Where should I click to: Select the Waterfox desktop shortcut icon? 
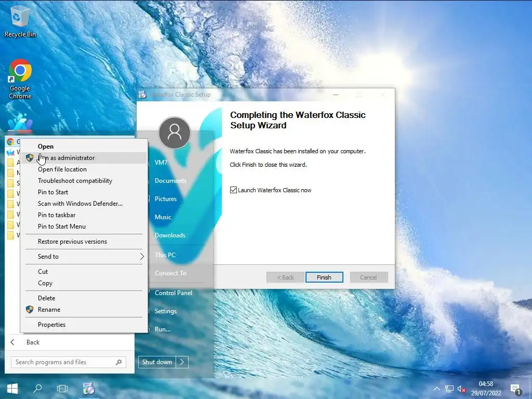click(x=20, y=123)
